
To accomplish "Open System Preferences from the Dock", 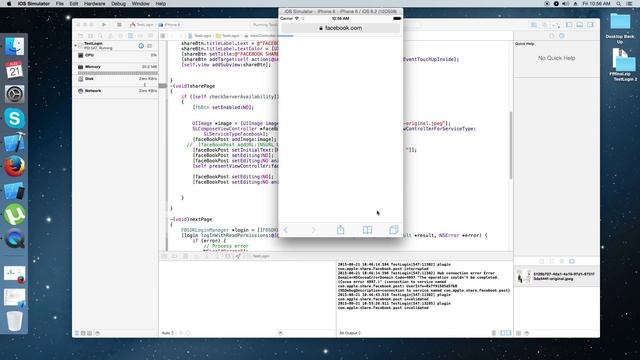I will (x=14, y=94).
